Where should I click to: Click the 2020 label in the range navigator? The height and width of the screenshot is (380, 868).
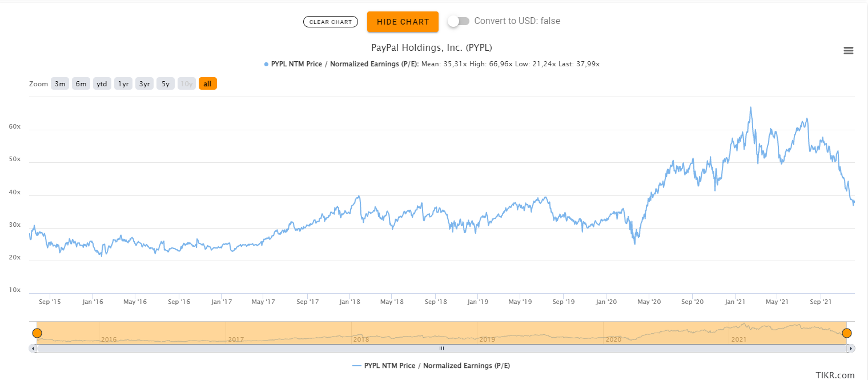[613, 339]
